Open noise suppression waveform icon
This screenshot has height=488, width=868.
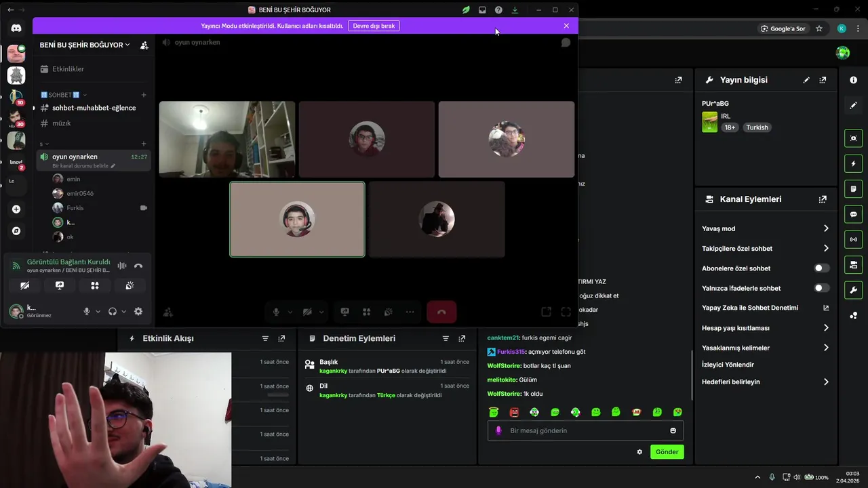pyautogui.click(x=122, y=266)
